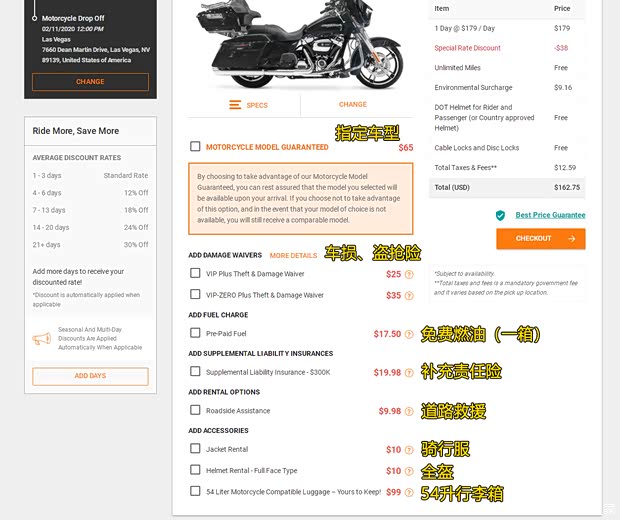620x520 pixels.
Task: Click help icon beside VIP Plus waiver
Action: point(409,274)
